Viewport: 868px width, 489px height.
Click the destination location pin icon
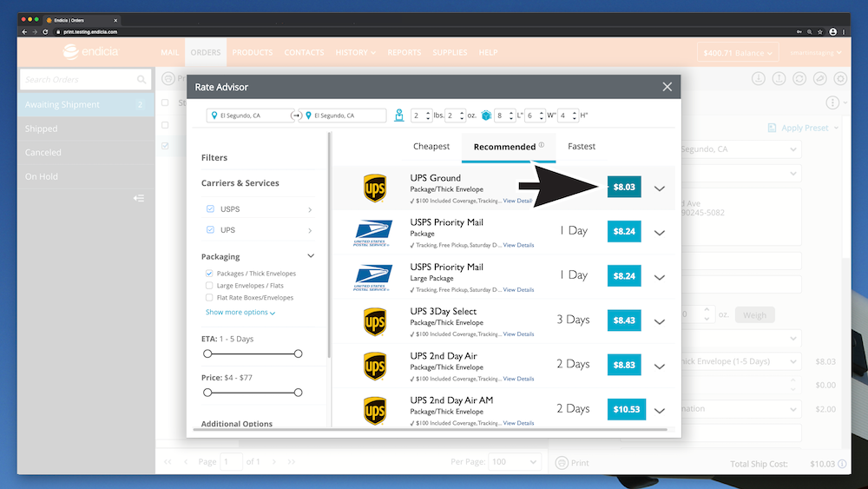(308, 116)
